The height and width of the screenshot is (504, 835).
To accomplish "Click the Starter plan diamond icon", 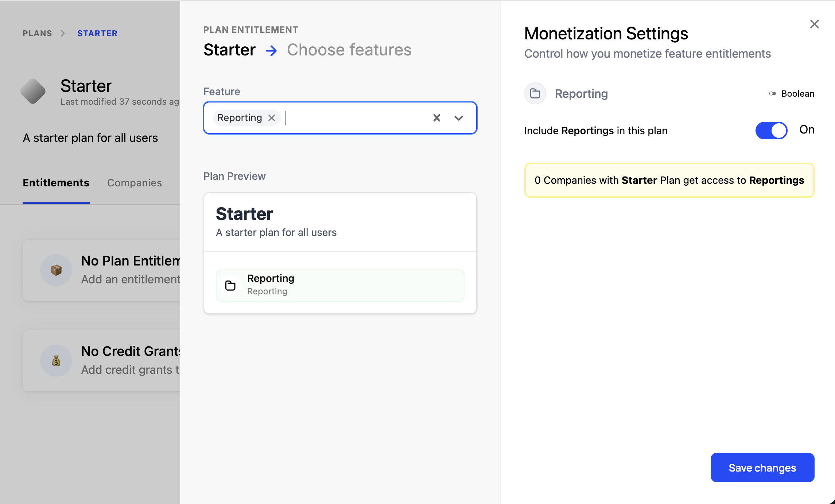I will (33, 91).
